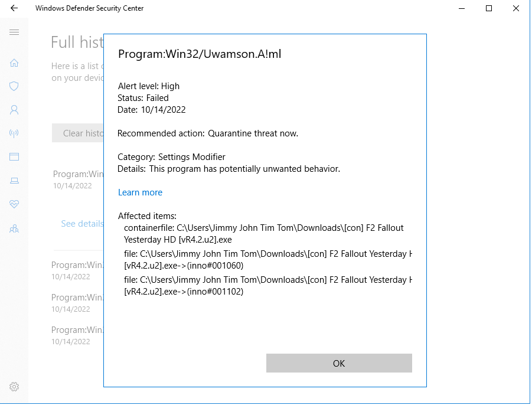
Task: Click Category: Settings Modifier text
Action: click(x=171, y=157)
